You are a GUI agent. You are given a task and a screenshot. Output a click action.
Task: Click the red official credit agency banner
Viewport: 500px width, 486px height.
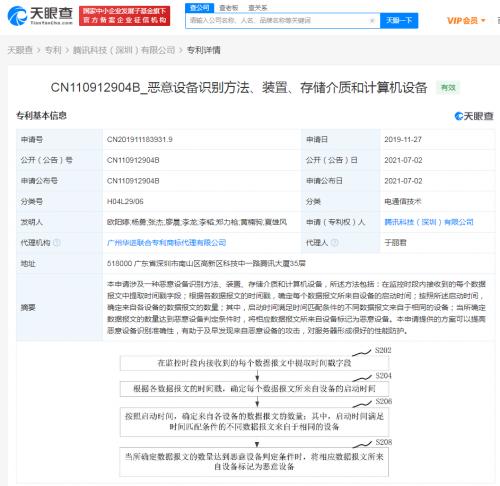pyautogui.click(x=125, y=16)
